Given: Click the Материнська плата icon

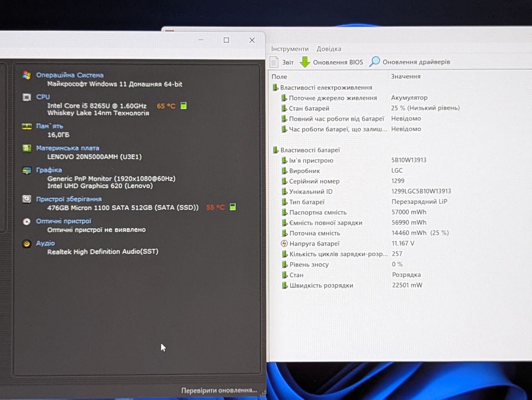Looking at the screenshot, I should click(x=27, y=148).
